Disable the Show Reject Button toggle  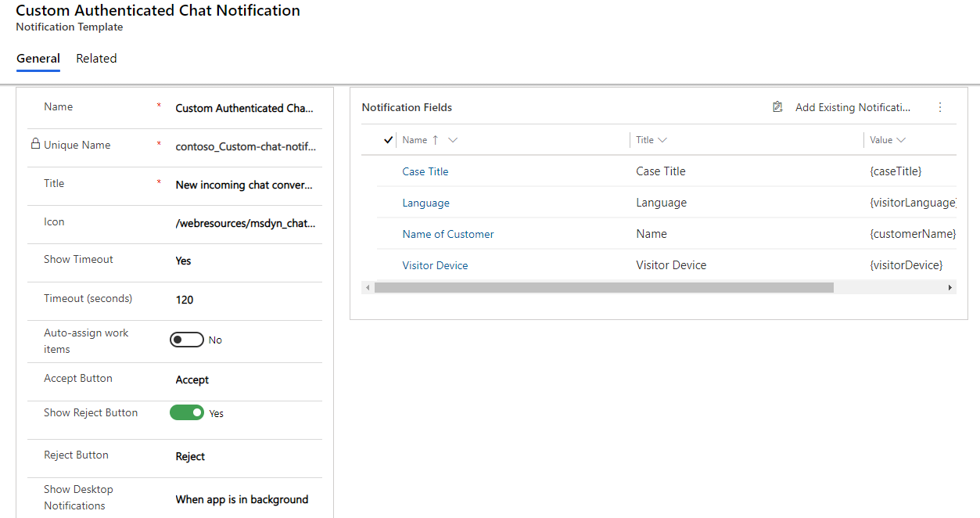187,412
